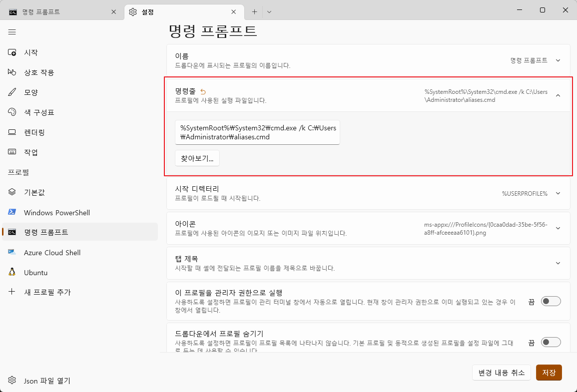Save changes with the 저장 button

549,373
